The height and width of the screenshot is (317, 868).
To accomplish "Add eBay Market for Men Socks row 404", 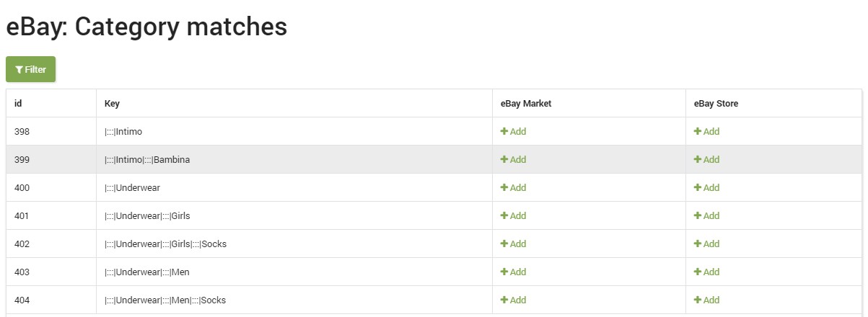I will coord(513,300).
